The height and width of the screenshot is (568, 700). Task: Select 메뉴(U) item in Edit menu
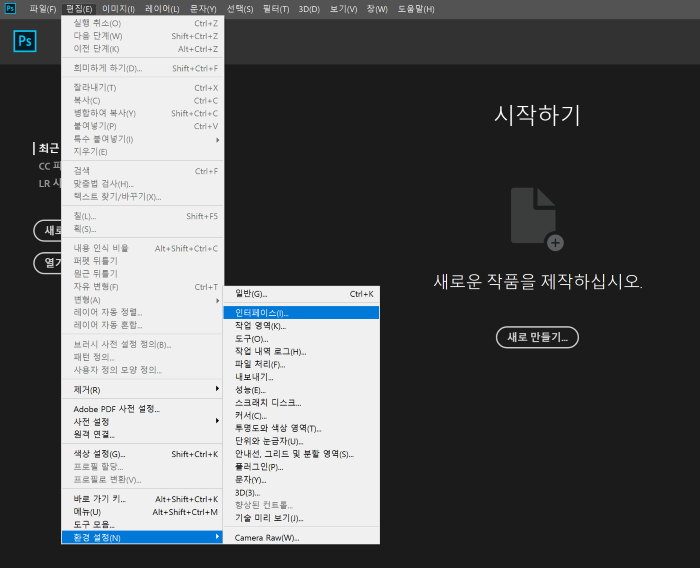pos(142,512)
